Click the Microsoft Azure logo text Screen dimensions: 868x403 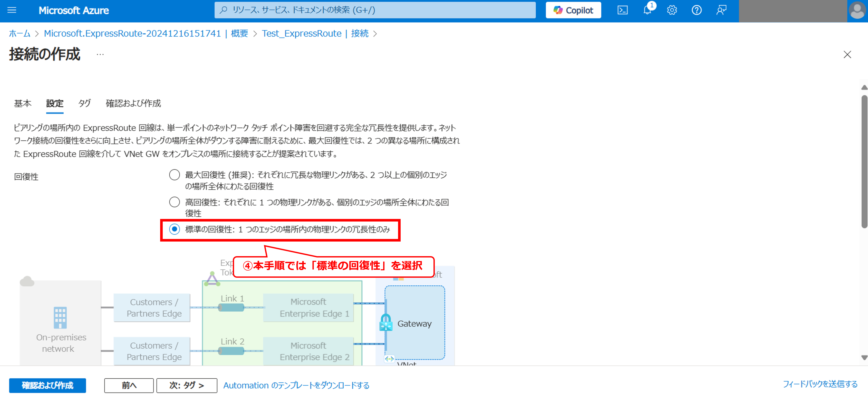pos(73,11)
